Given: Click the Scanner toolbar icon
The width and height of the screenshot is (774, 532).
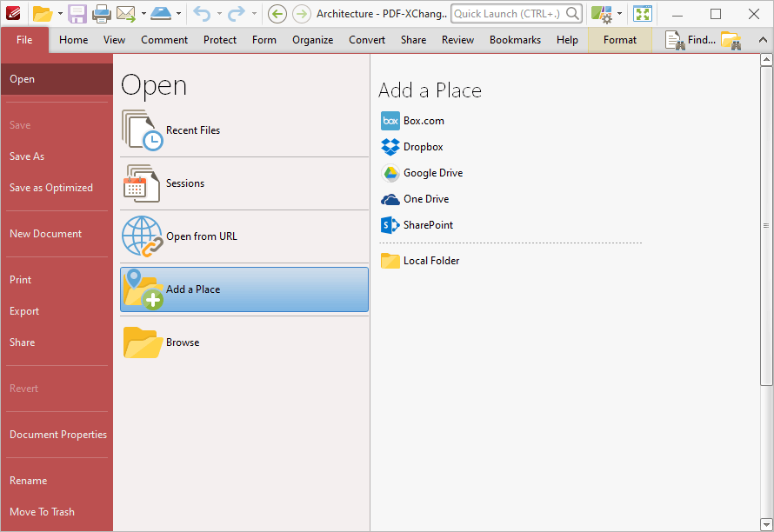Looking at the screenshot, I should (161, 14).
